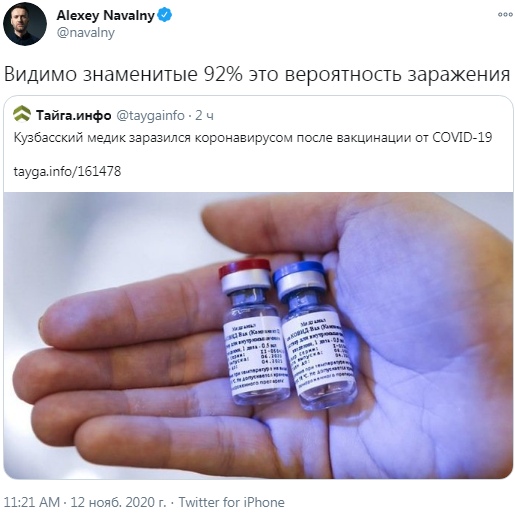The width and height of the screenshot is (515, 516).
Task: Click the @navalny handle
Action: pyautogui.click(x=86, y=33)
